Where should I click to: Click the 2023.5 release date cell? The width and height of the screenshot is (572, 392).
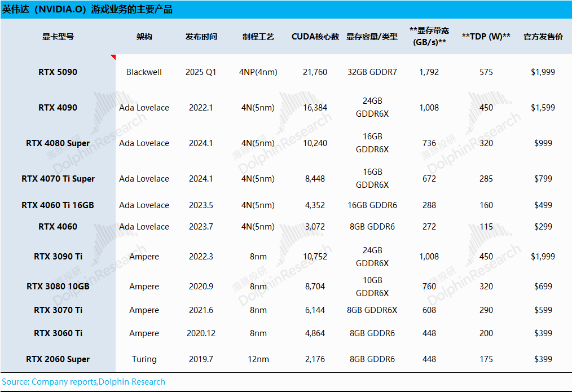(201, 205)
